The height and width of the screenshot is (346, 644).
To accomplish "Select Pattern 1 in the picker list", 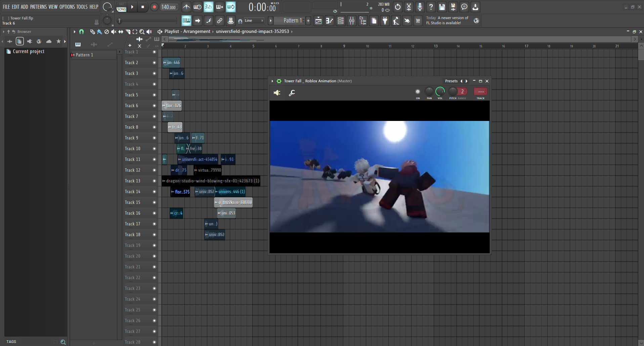I will click(94, 55).
